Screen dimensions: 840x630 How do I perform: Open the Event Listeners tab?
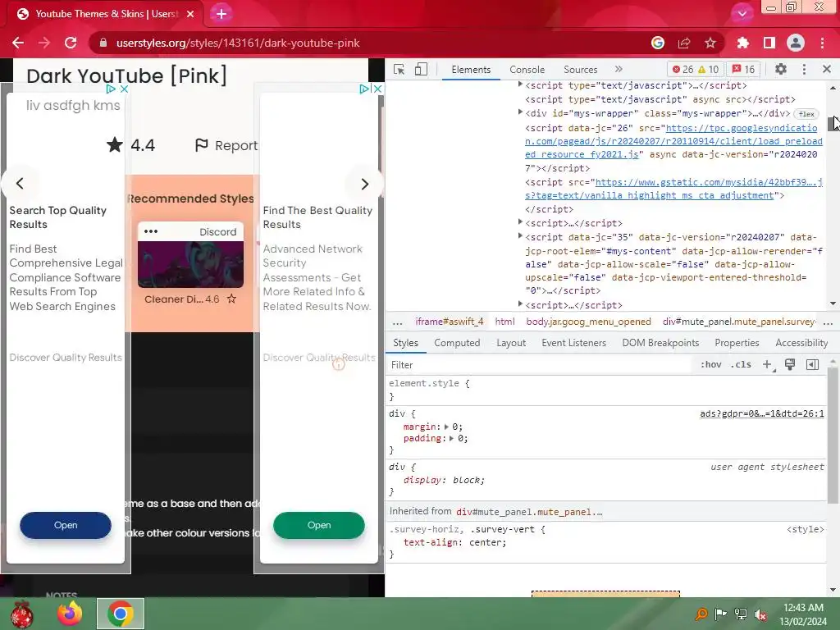[x=573, y=343]
